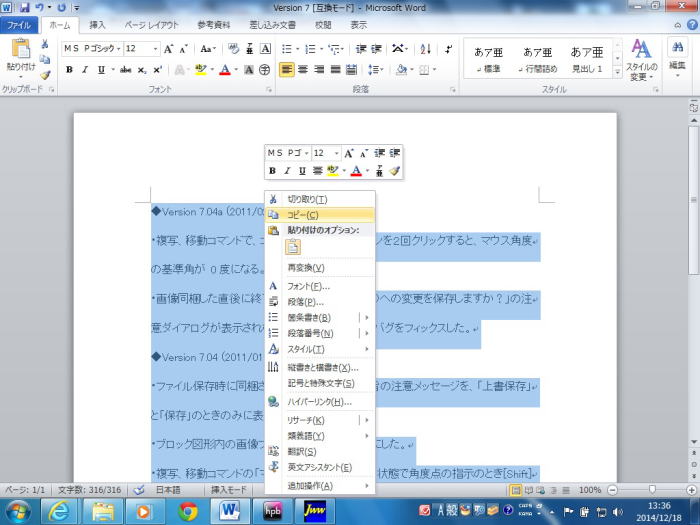The height and width of the screenshot is (525, 700).
Task: Click the zoom in plus button
Action: (692, 490)
